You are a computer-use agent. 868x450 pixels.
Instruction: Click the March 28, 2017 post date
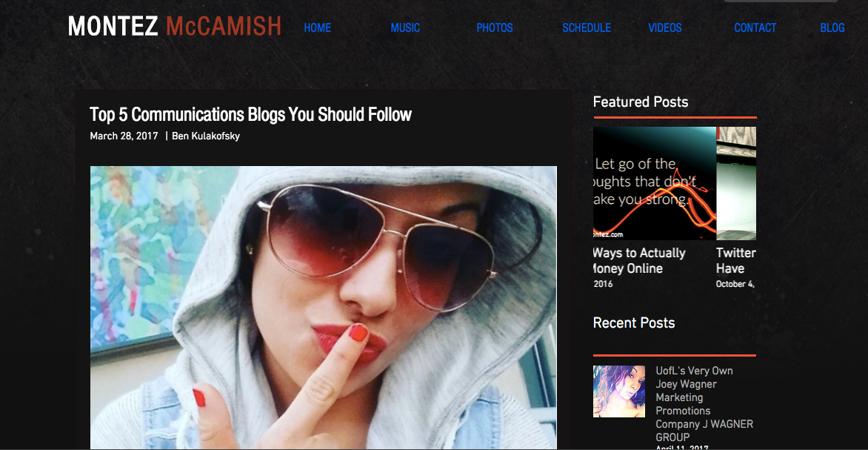point(124,136)
